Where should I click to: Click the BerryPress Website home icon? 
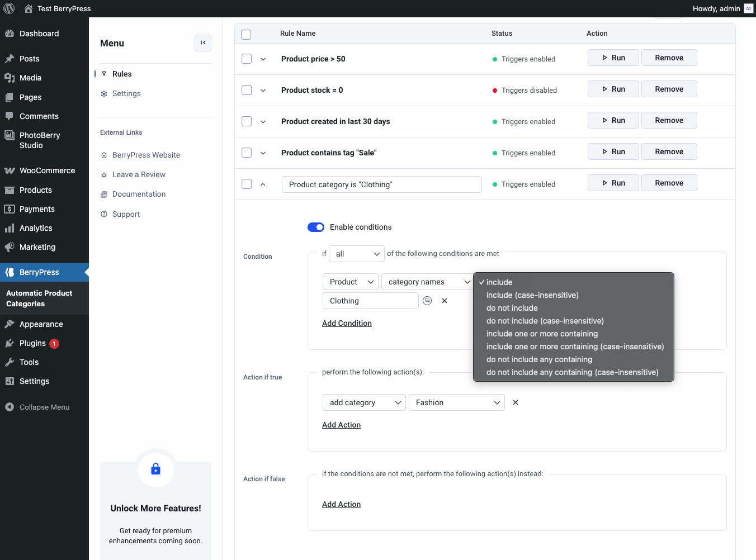pyautogui.click(x=104, y=155)
